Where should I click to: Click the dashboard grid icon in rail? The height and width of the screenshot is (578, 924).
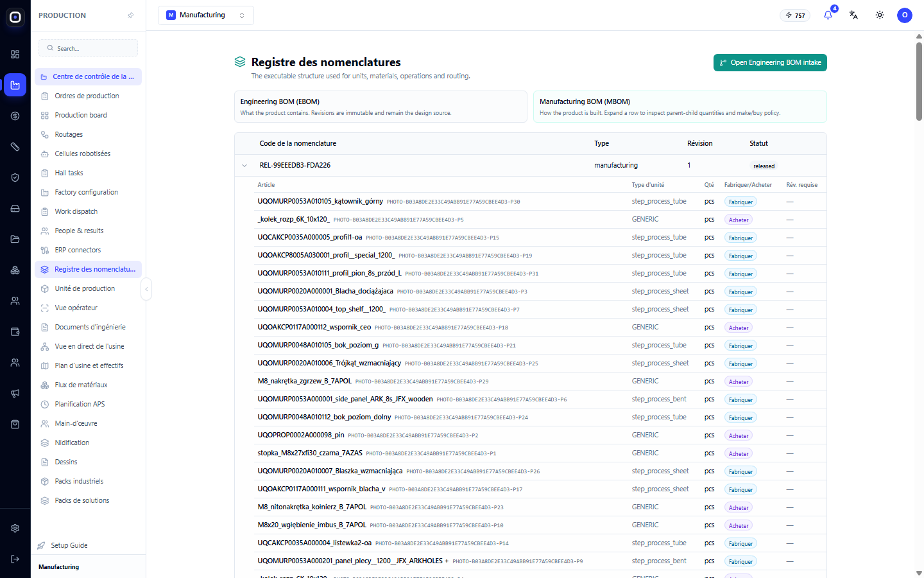15,54
